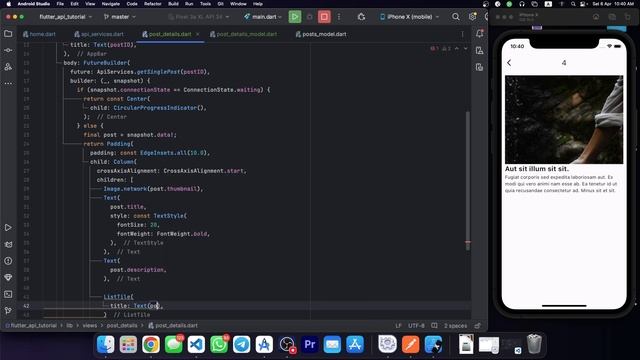Screen dimensions: 640x360
Task: Run the app with green play button
Action: 295,17
